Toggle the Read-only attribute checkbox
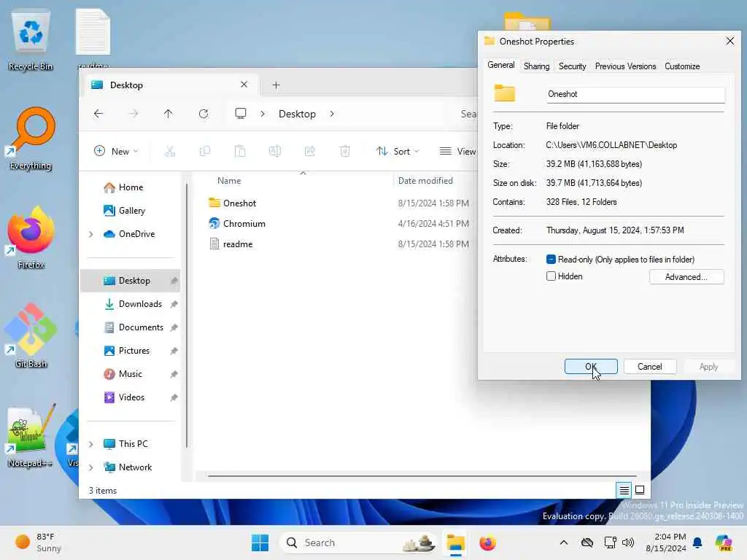The width and height of the screenshot is (747, 560). 551,260
